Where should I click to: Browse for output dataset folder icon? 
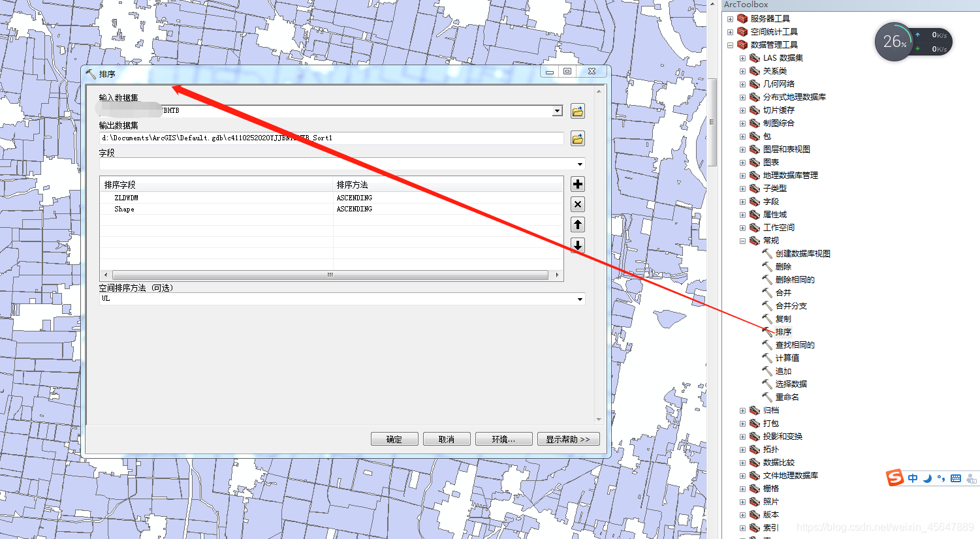(x=578, y=138)
